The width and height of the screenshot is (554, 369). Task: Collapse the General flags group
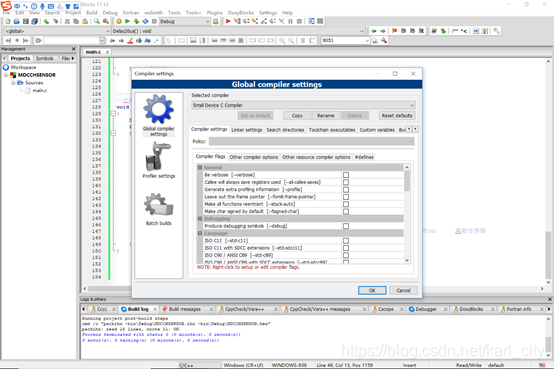coord(200,168)
